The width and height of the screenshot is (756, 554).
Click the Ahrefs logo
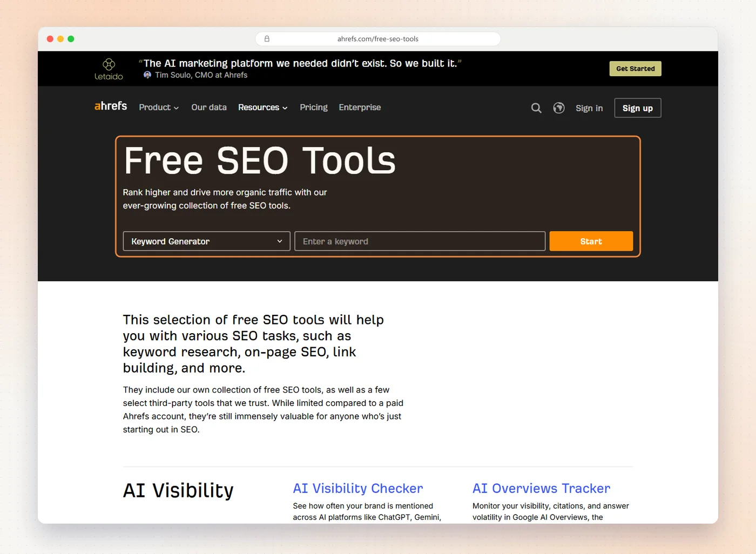111,106
